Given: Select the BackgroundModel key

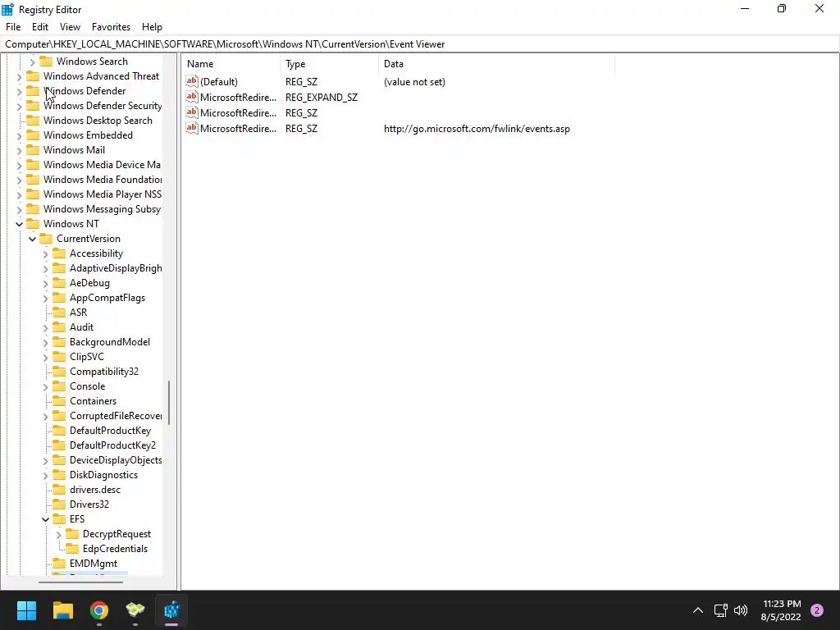Looking at the screenshot, I should pos(110,342).
